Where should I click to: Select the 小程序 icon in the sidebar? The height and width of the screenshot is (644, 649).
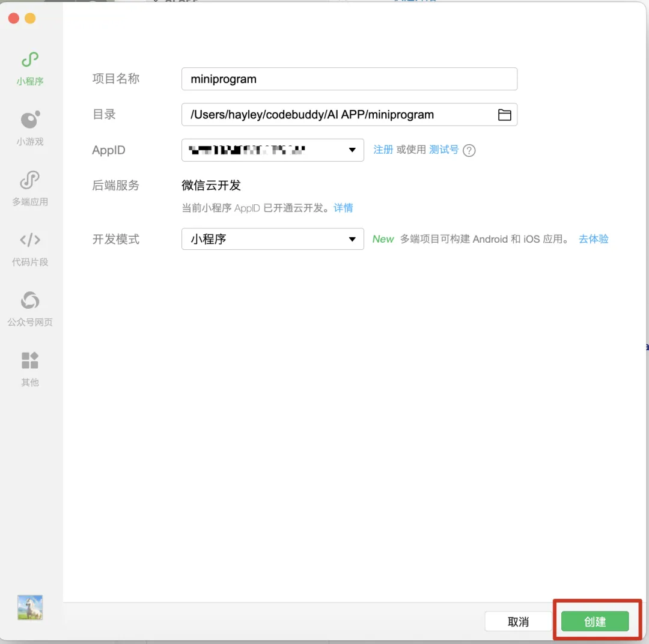tap(29, 66)
